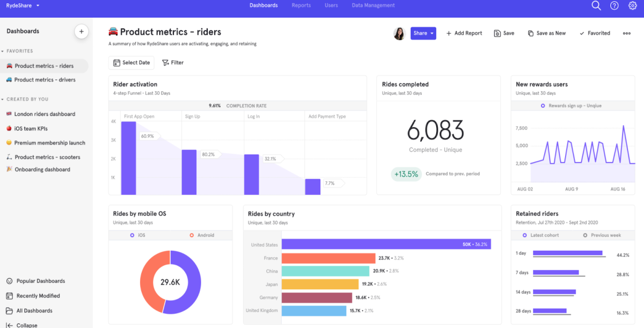Click the 16.3% retention value for 28 days

pyautogui.click(x=623, y=313)
